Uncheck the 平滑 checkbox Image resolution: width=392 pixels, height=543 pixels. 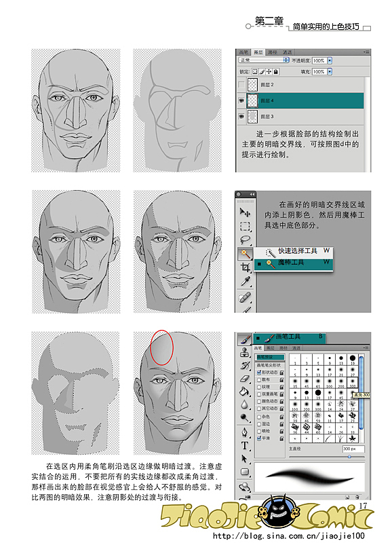[259, 438]
